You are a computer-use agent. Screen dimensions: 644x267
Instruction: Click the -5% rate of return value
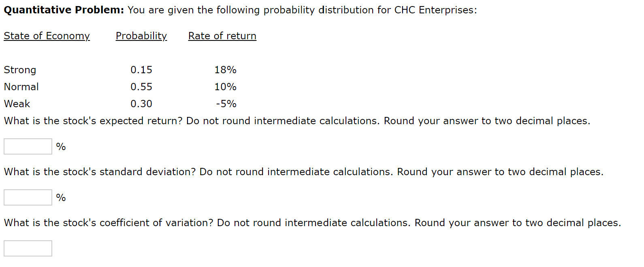[x=226, y=104]
